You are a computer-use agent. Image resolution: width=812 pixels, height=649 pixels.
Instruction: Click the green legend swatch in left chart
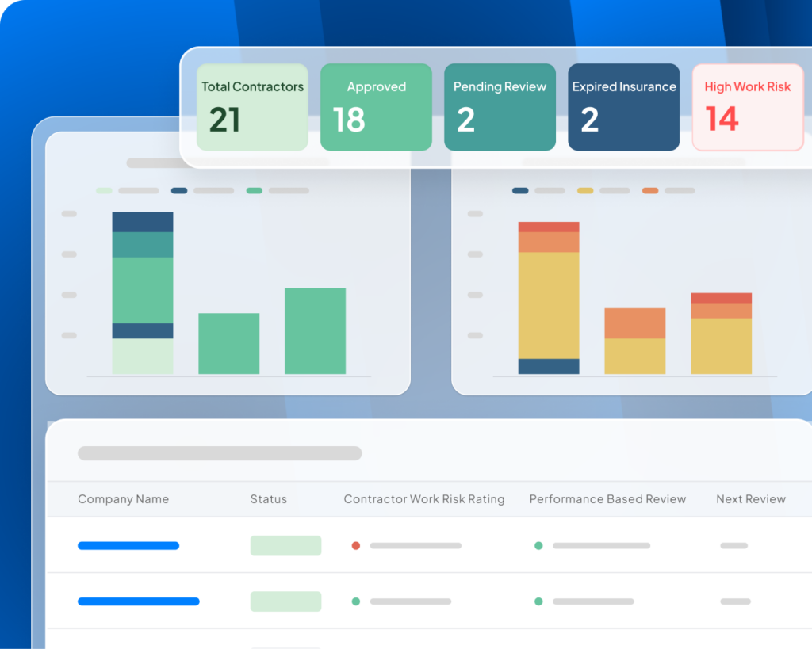coord(255,190)
